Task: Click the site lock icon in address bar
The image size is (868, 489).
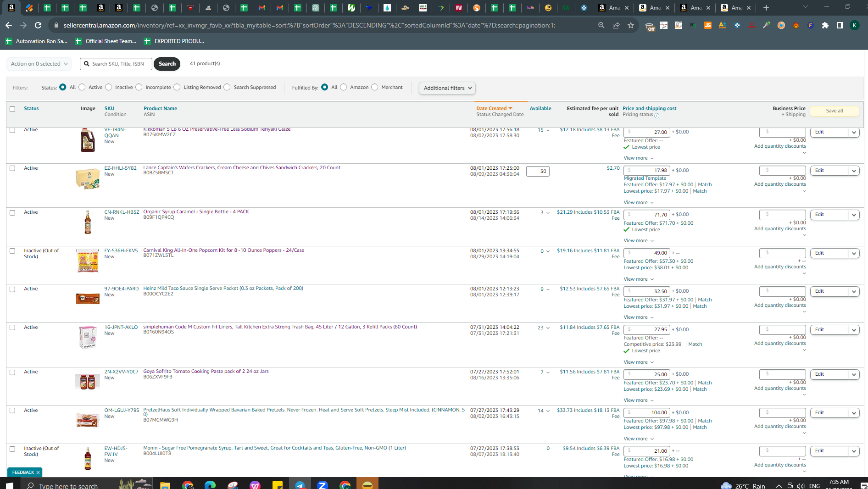Action: coord(56,25)
